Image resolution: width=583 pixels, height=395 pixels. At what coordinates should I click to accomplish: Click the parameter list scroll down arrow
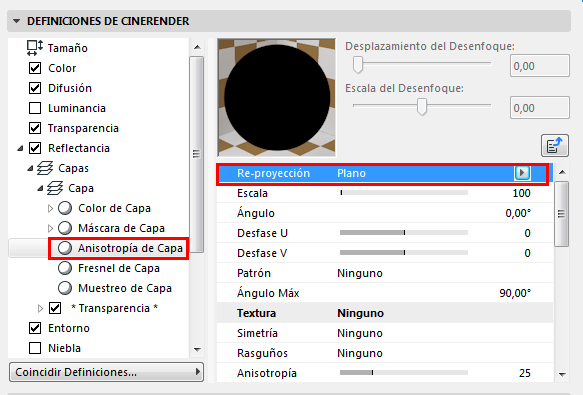(x=562, y=374)
